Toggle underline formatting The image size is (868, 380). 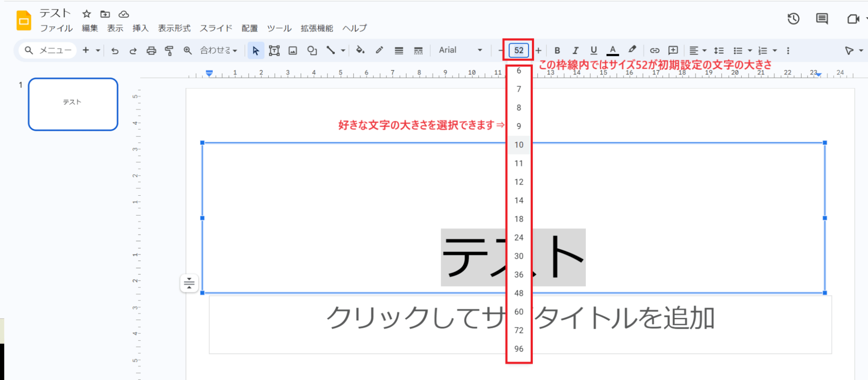594,51
